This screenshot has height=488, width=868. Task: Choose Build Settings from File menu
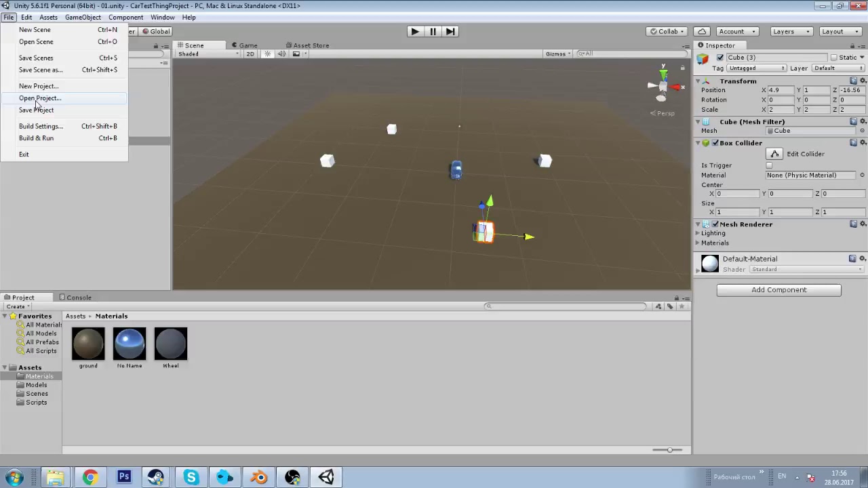pyautogui.click(x=64, y=126)
